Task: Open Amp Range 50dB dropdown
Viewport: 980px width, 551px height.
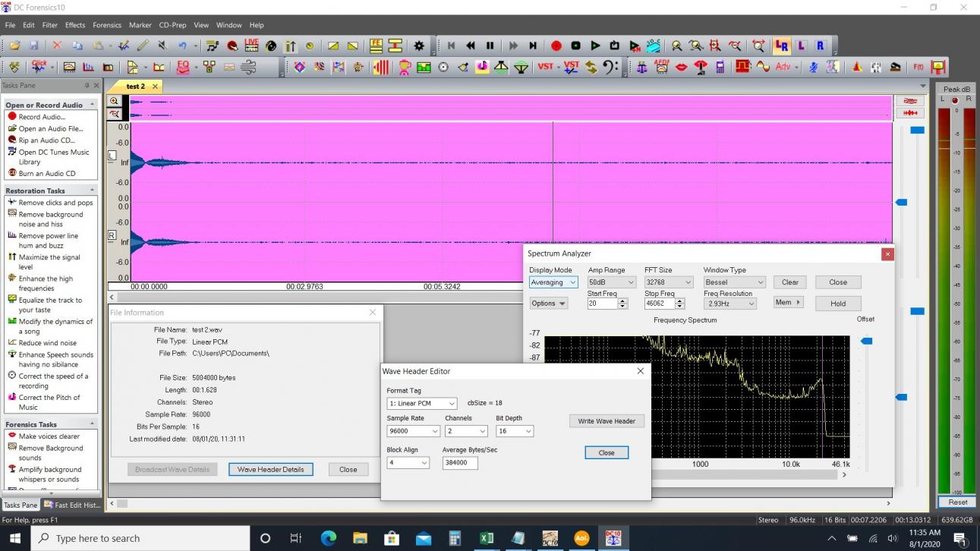Action: (x=610, y=282)
